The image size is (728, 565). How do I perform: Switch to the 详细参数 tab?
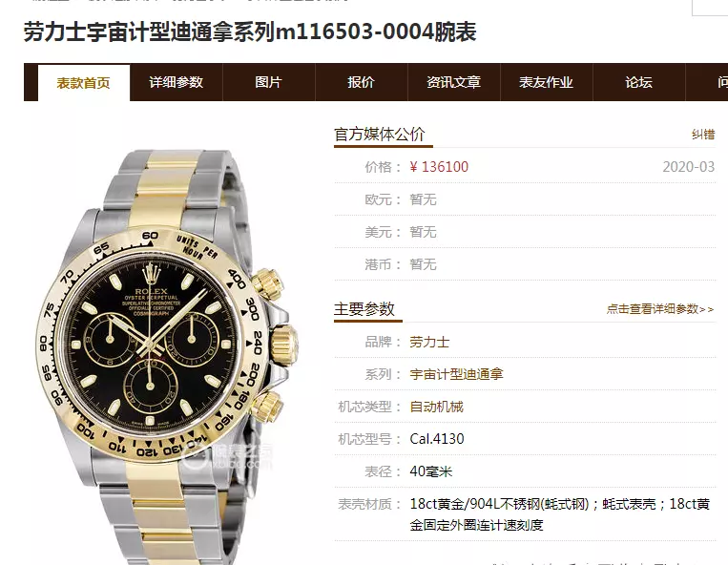176,82
